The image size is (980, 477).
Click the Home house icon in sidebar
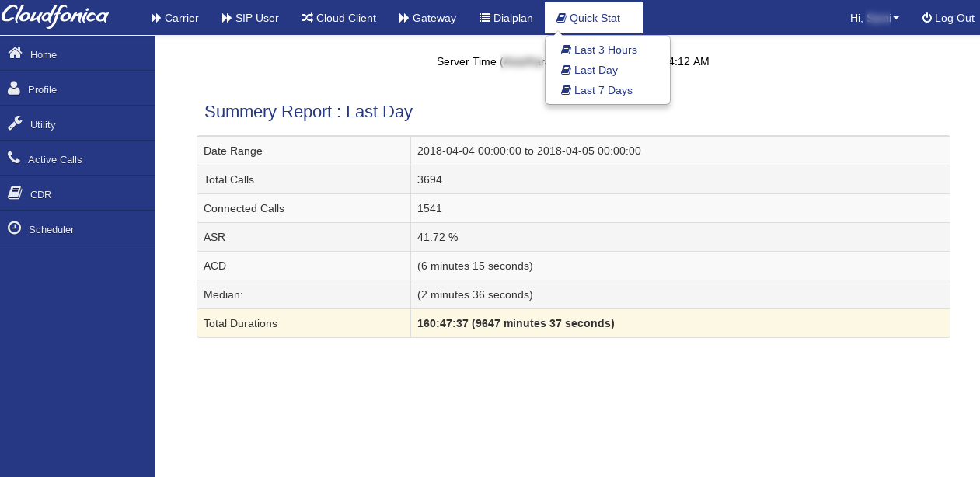click(15, 53)
